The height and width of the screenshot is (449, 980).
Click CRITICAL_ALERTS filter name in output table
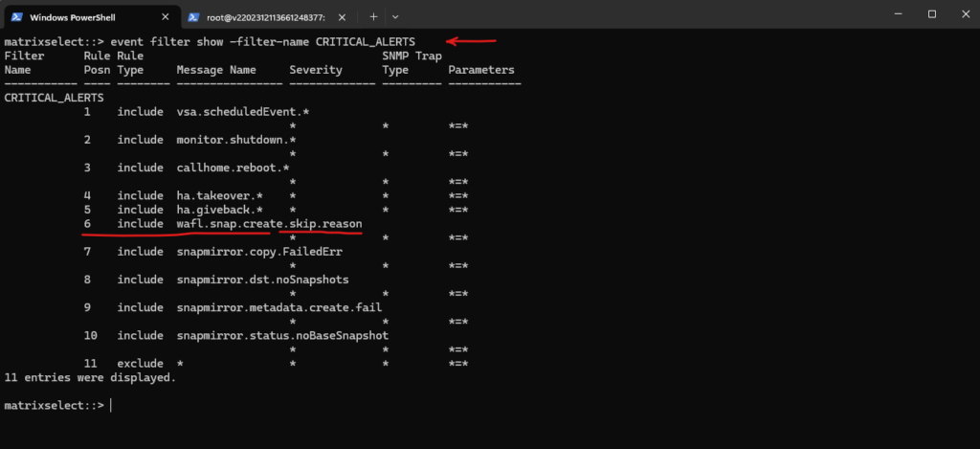54,98
